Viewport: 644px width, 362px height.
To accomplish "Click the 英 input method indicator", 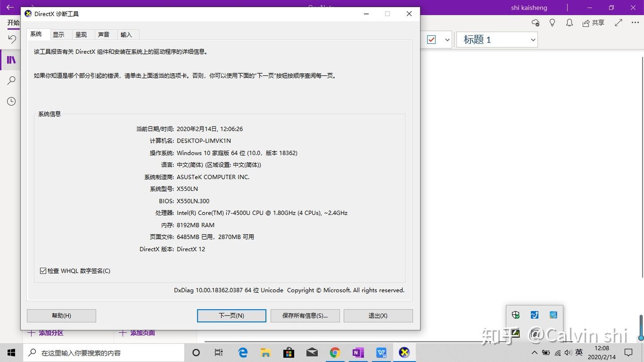I will pos(579,353).
